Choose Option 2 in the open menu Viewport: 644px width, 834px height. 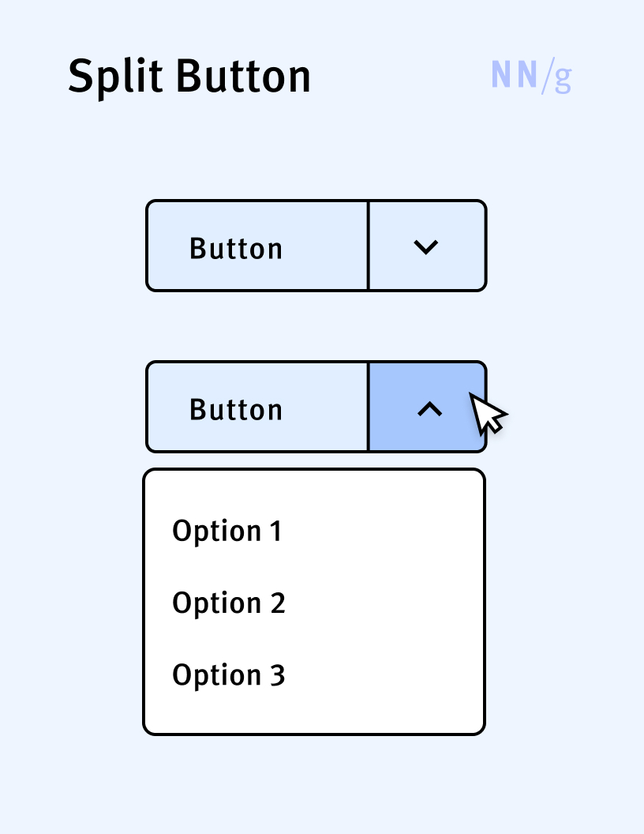pos(229,603)
